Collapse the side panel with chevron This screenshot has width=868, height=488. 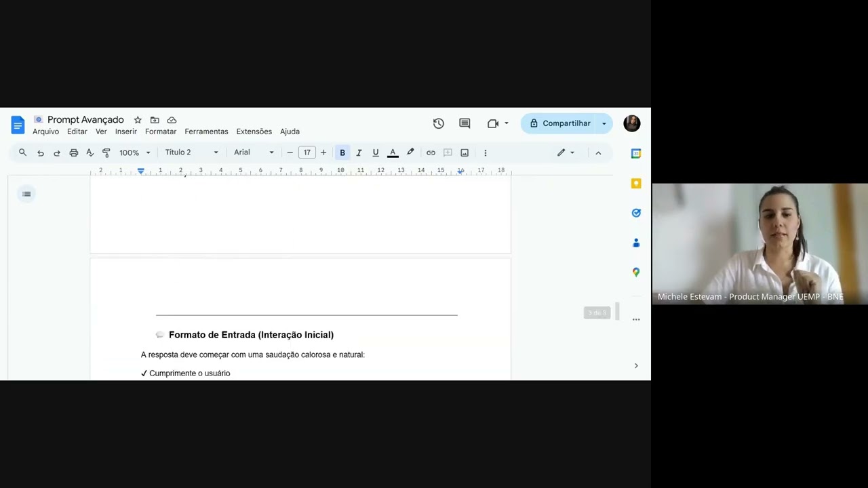coord(636,365)
